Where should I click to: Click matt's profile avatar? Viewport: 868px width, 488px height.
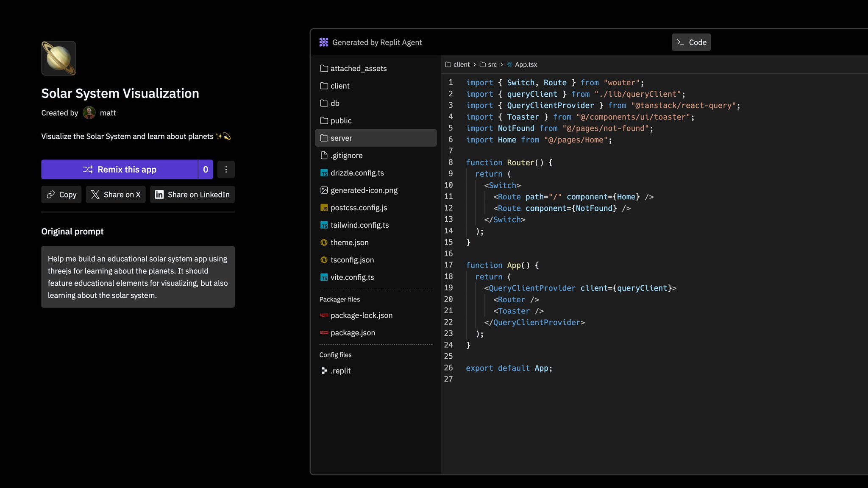89,113
